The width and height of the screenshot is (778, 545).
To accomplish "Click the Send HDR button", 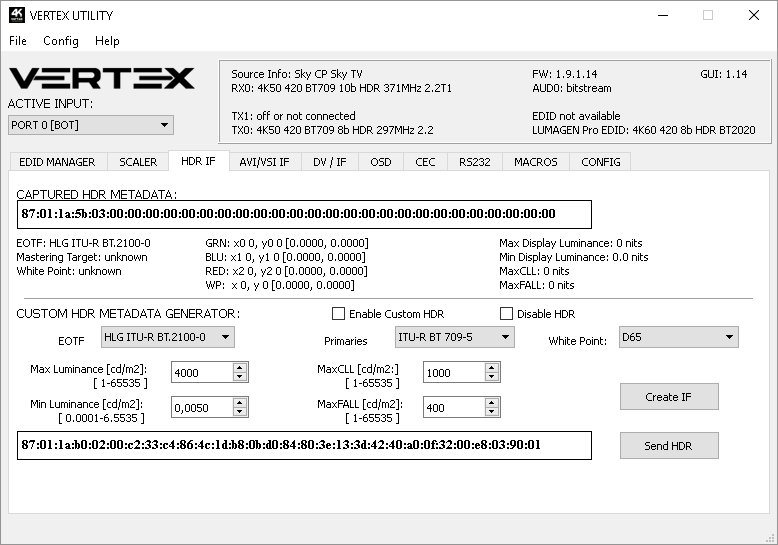I will click(x=669, y=446).
